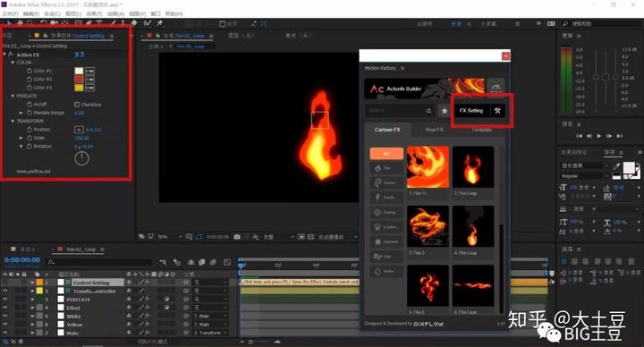Play the preview
This screenshot has height=347, width=644.
(599, 136)
